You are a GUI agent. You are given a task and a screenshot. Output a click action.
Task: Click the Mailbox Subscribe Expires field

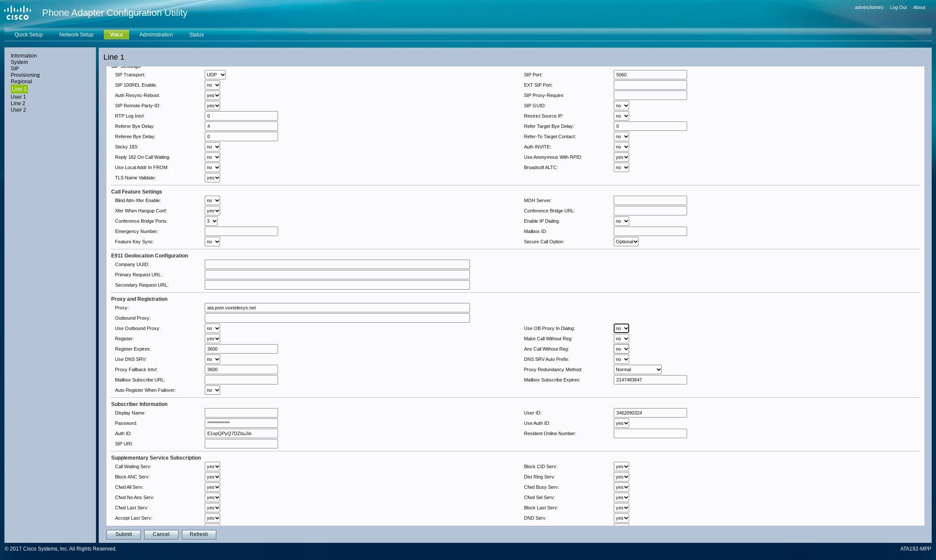pyautogui.click(x=650, y=380)
